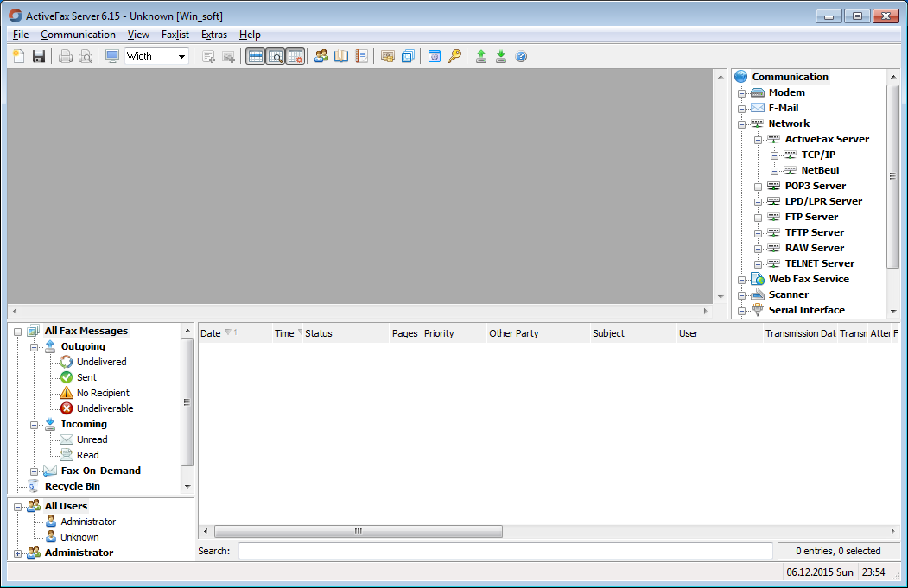
Task: Click the Serial Interface icon
Action: (758, 310)
